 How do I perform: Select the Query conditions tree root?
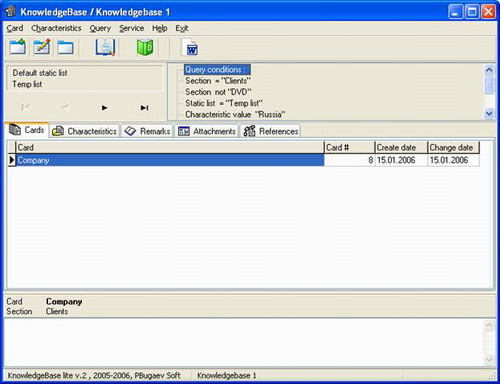217,70
